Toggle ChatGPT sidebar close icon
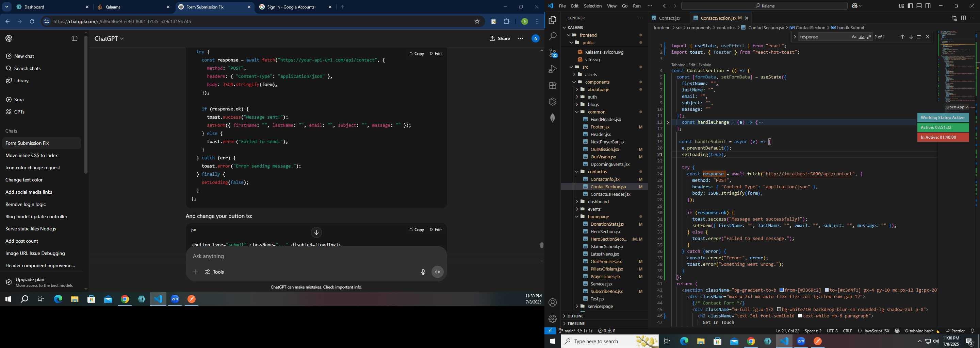The image size is (980, 348). (75, 38)
